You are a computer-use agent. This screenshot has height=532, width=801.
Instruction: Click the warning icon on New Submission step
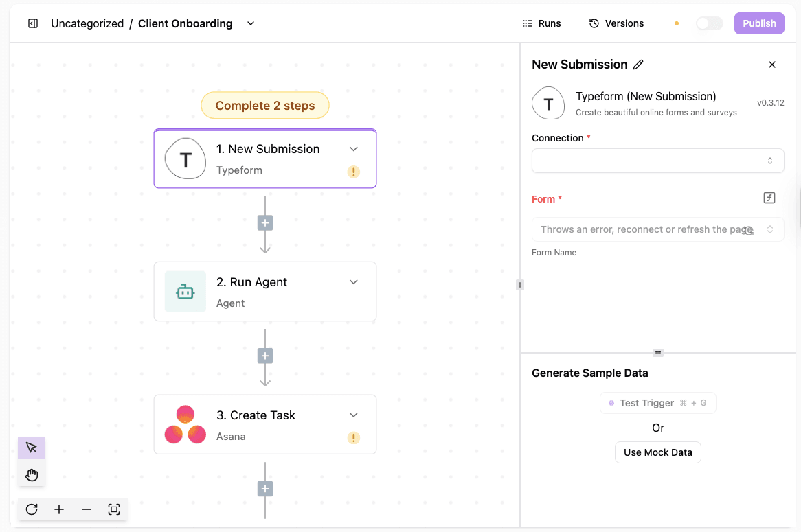353,172
